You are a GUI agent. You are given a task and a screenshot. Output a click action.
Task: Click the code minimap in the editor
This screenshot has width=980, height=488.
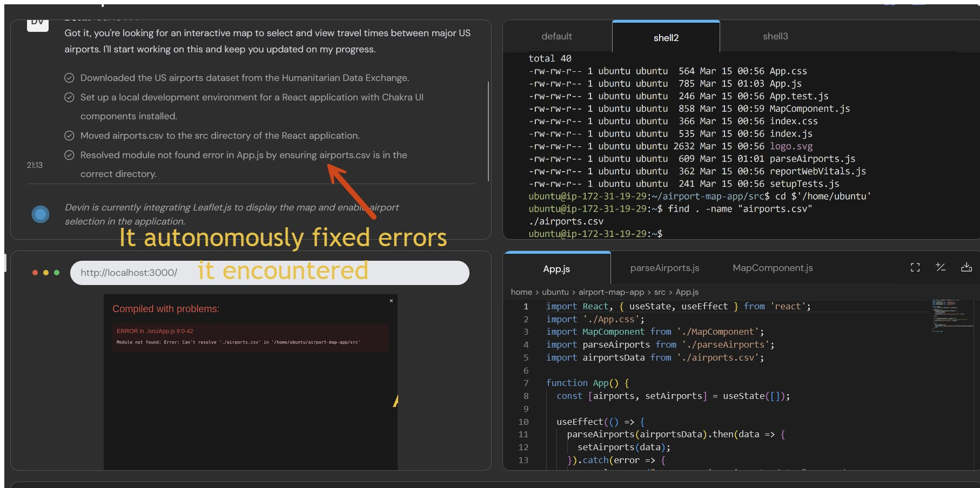(x=954, y=316)
